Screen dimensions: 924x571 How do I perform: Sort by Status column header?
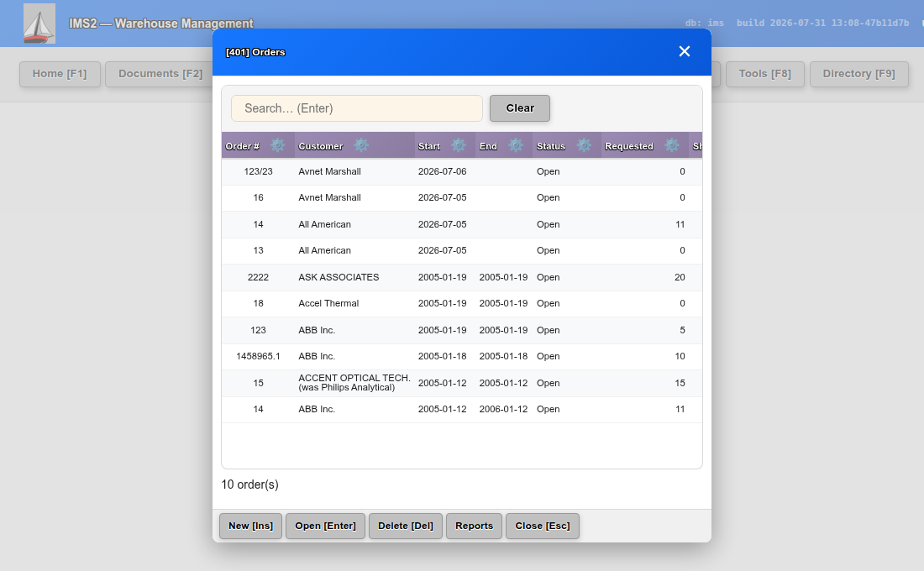tap(550, 146)
